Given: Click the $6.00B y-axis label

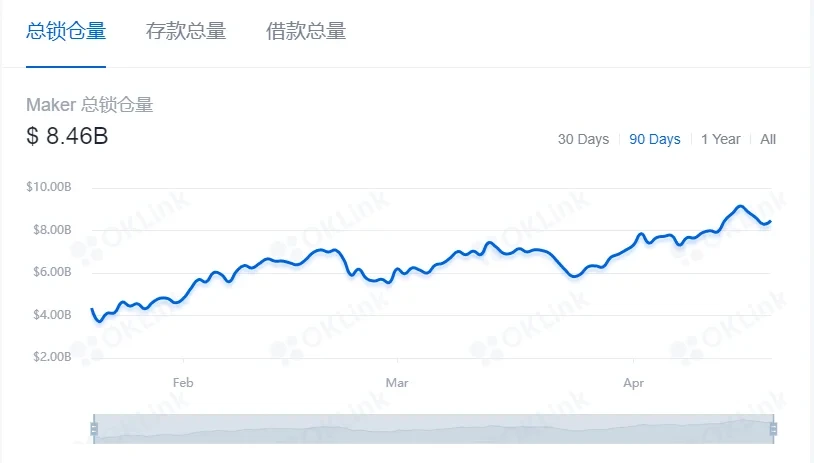Looking at the screenshot, I should coord(50,272).
